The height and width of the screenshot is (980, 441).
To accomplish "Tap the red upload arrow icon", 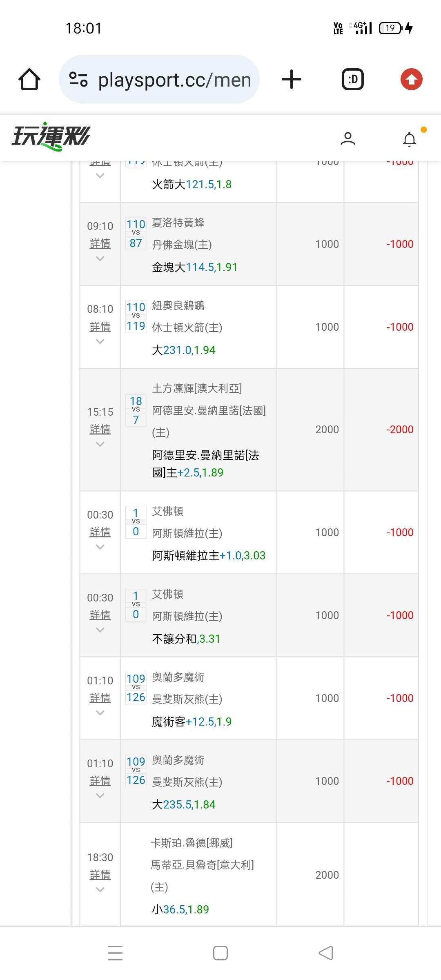I will click(411, 79).
